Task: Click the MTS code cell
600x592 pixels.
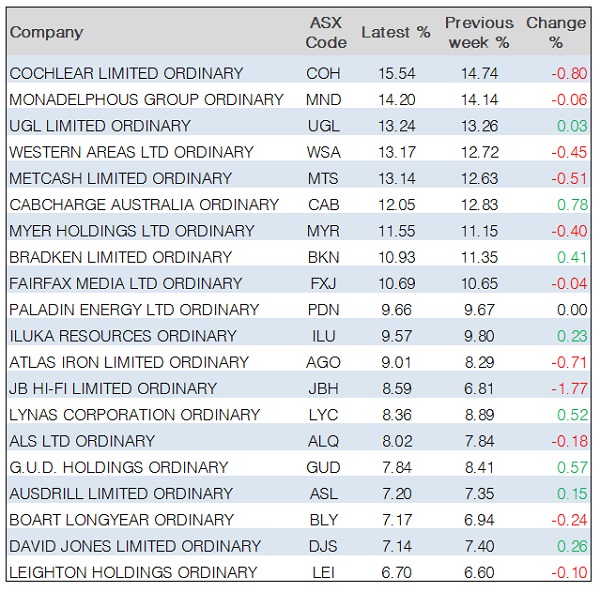Action: [x=324, y=179]
